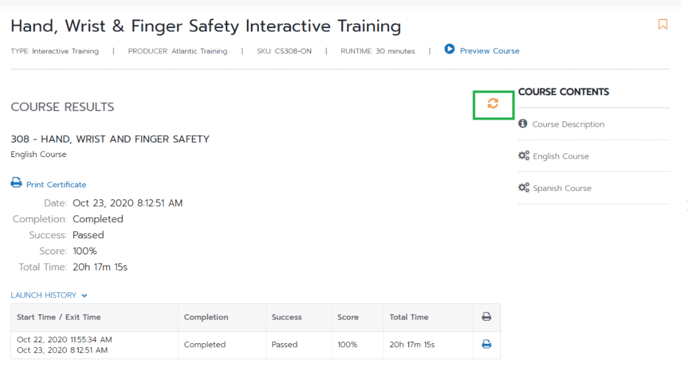Click the Date value Oct 23, 2020 8:12:51 AM
The image size is (688, 381).
click(127, 203)
